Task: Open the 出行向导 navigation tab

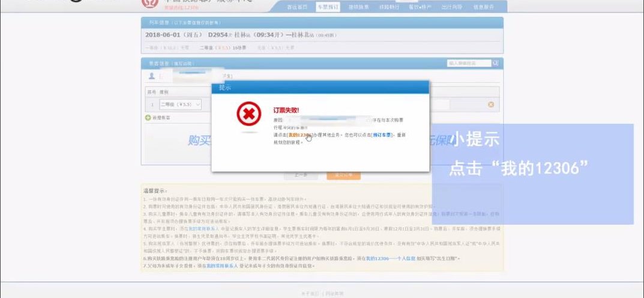Action: (x=452, y=7)
